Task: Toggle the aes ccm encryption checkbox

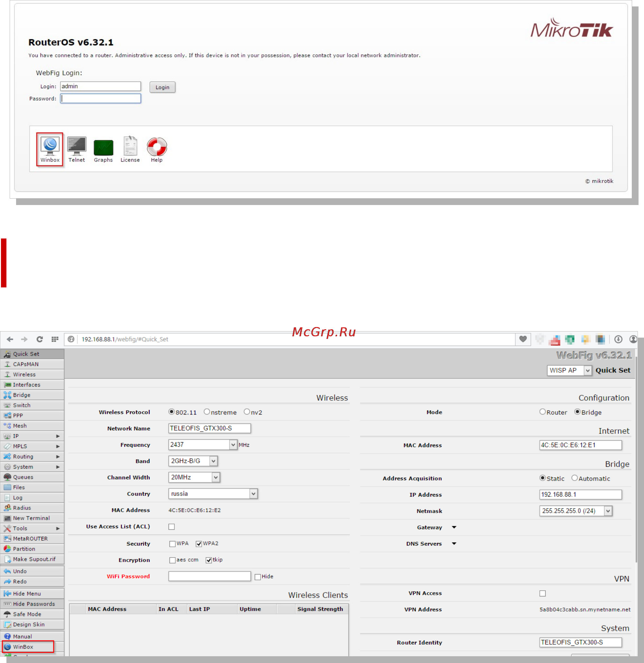Action: 172,560
